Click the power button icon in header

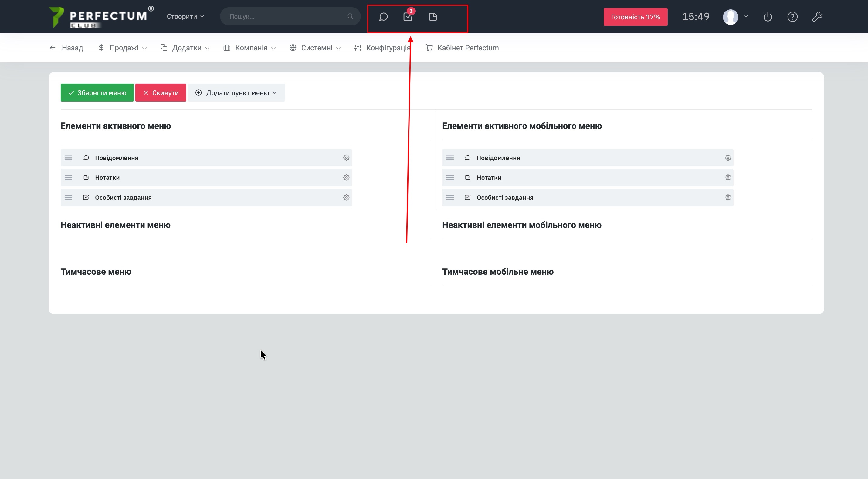(x=768, y=17)
